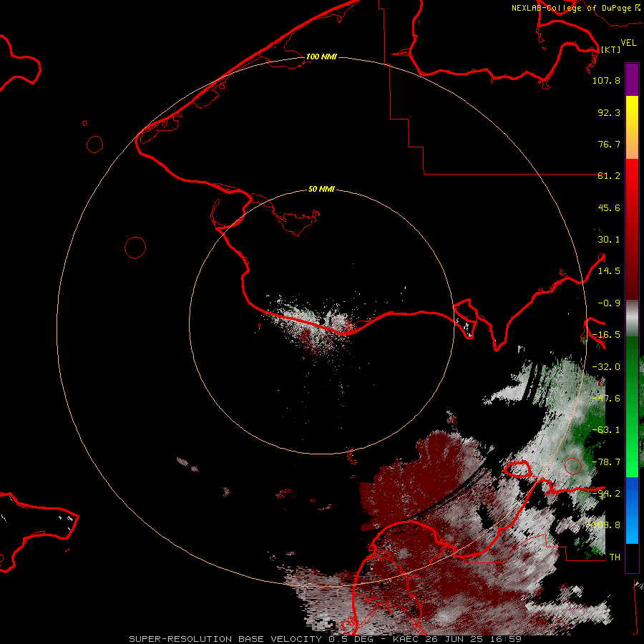Click the purple segment of the color bar
Viewport: 644px width, 644px height.
(632, 79)
